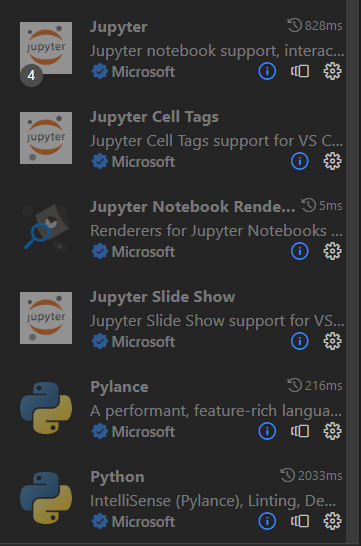Open Manage gear for Jupyter Cell Tags

(x=332, y=161)
